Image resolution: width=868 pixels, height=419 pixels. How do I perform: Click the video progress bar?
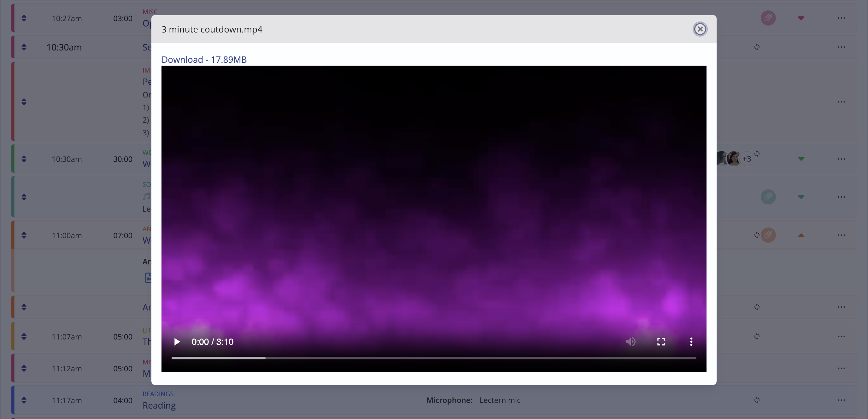(434, 358)
